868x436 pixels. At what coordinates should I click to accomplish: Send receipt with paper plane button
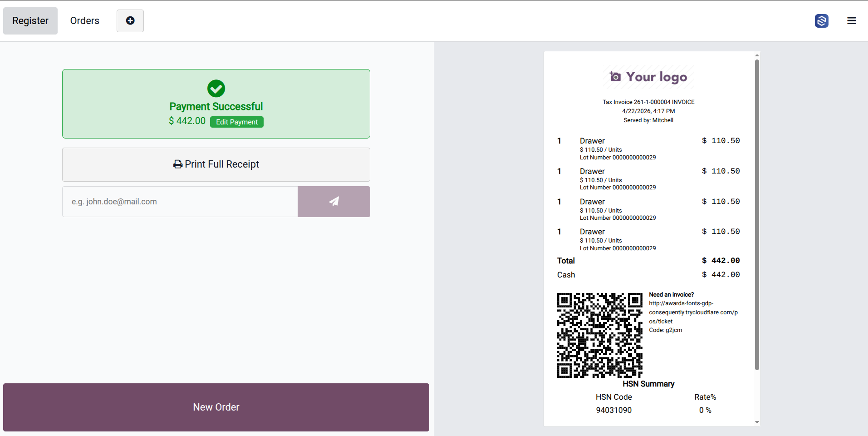tap(334, 202)
